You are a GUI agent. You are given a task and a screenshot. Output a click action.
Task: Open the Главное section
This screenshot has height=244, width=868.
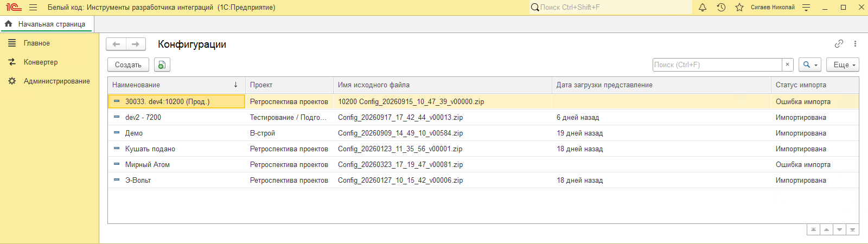pos(37,43)
